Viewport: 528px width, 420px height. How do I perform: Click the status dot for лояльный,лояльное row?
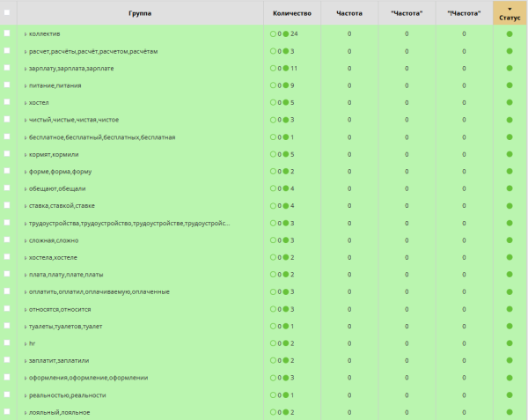(x=510, y=412)
